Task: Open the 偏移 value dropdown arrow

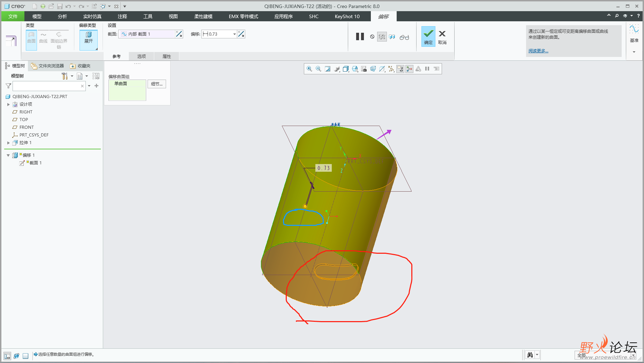Action: [x=234, y=34]
